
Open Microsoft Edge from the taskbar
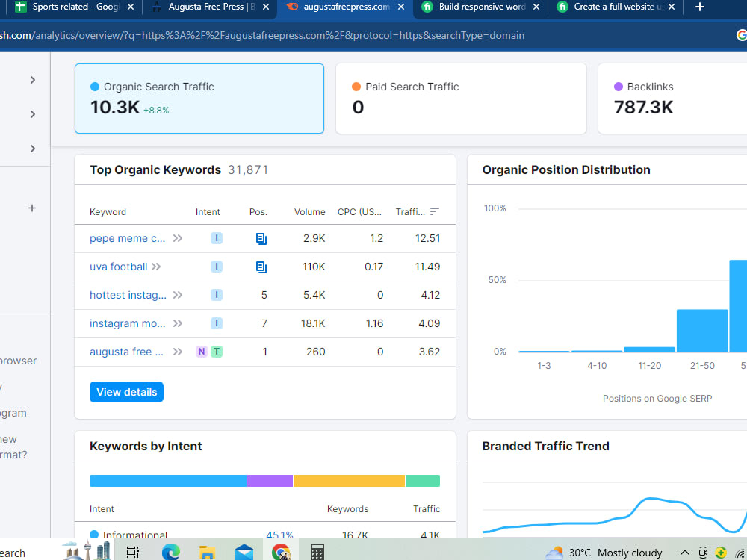[x=170, y=553]
